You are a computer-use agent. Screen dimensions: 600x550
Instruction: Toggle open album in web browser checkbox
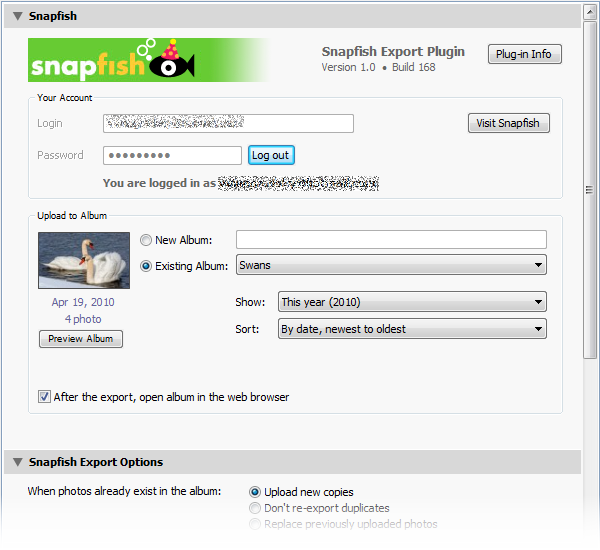pyautogui.click(x=44, y=397)
